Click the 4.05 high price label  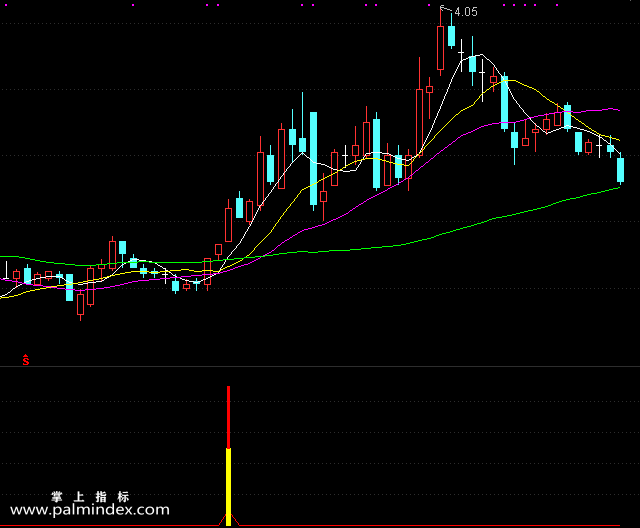point(466,12)
